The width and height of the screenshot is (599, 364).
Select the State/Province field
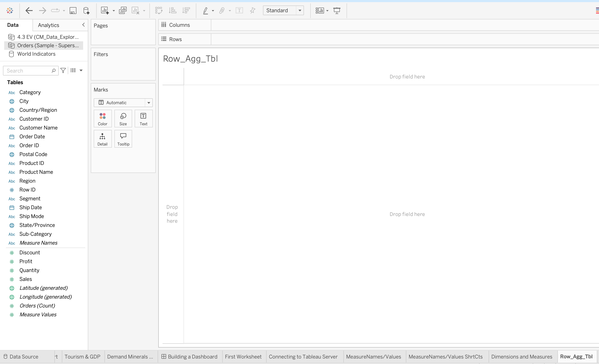37,225
